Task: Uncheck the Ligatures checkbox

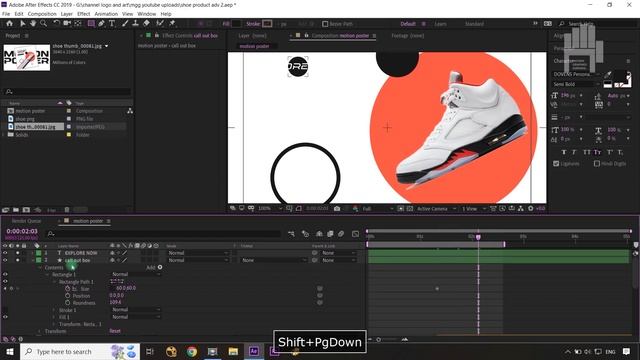Action: pyautogui.click(x=556, y=163)
